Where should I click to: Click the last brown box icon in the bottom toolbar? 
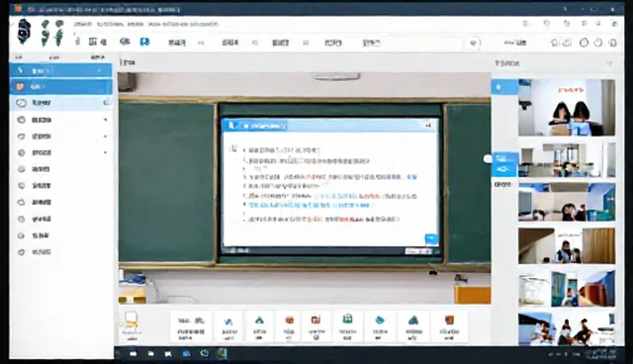449,320
